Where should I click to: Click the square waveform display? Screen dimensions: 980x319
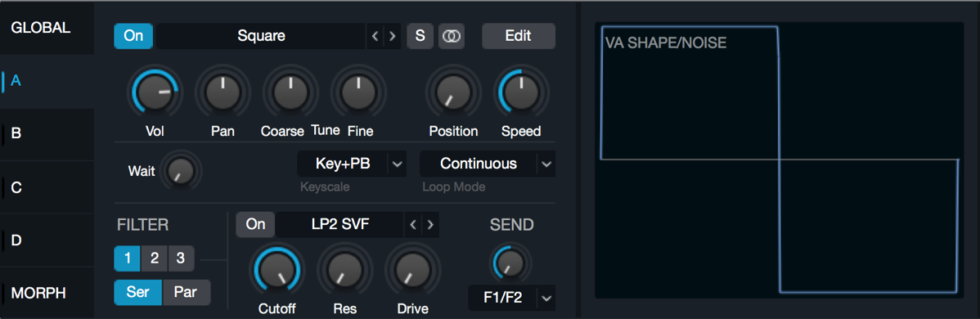click(779, 160)
